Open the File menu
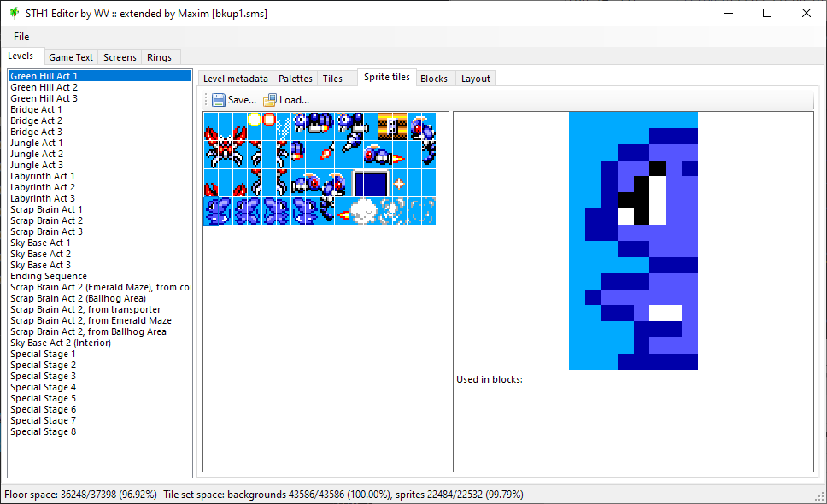827x504 pixels. pos(21,37)
